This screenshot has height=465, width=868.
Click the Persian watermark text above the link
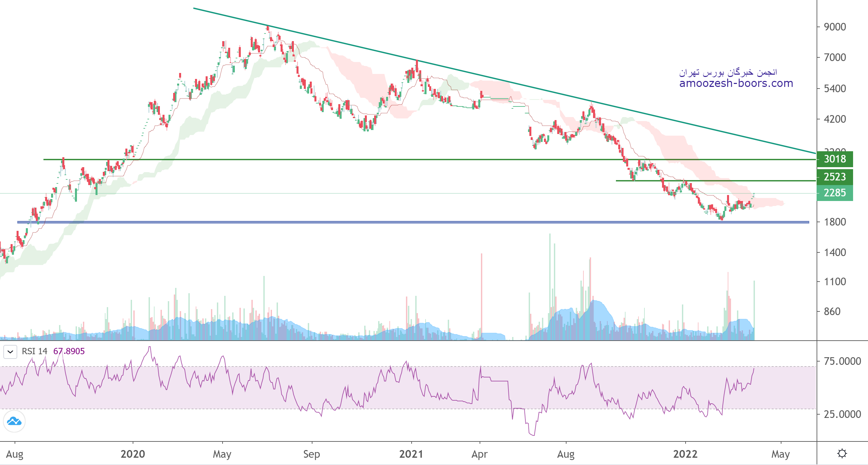pyautogui.click(x=728, y=72)
